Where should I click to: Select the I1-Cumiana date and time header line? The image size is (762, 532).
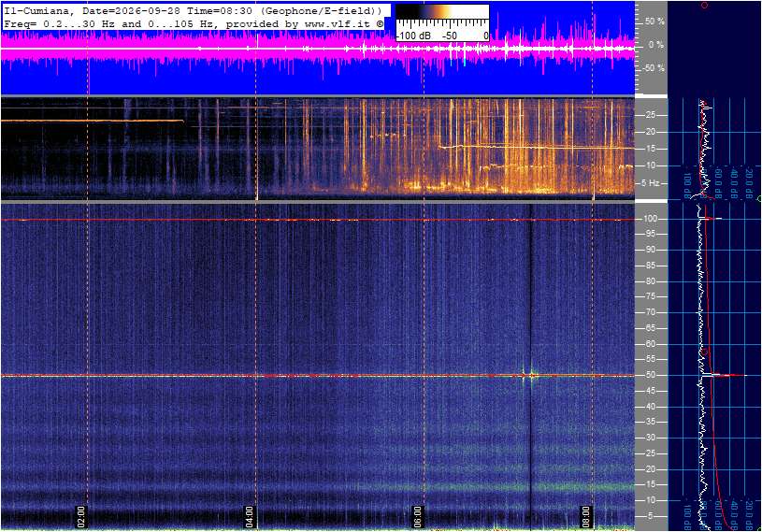194,10
